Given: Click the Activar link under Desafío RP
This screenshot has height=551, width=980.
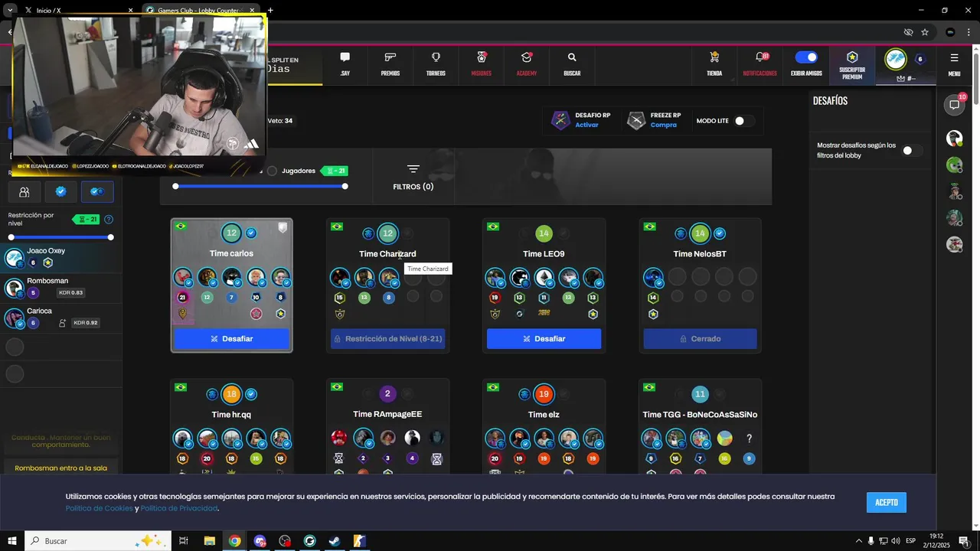Looking at the screenshot, I should (586, 125).
